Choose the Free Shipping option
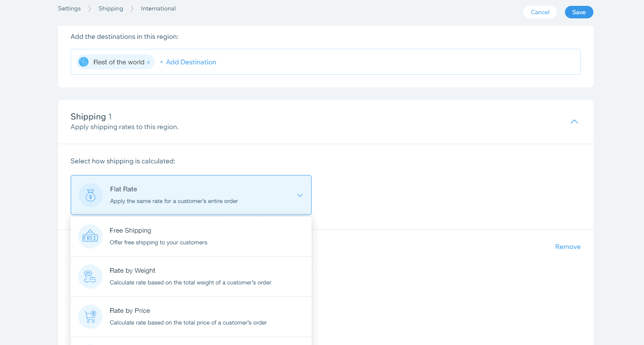The image size is (644, 345). pos(191,236)
